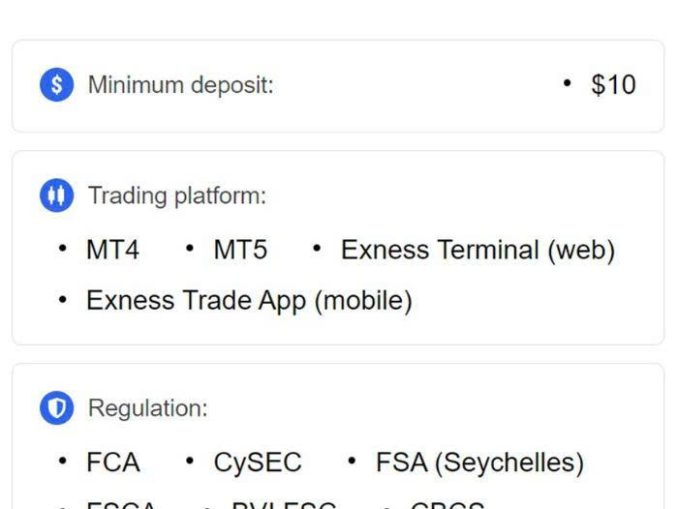Click the $10 deposit value
This screenshot has height=509, width=678.
tap(613, 85)
